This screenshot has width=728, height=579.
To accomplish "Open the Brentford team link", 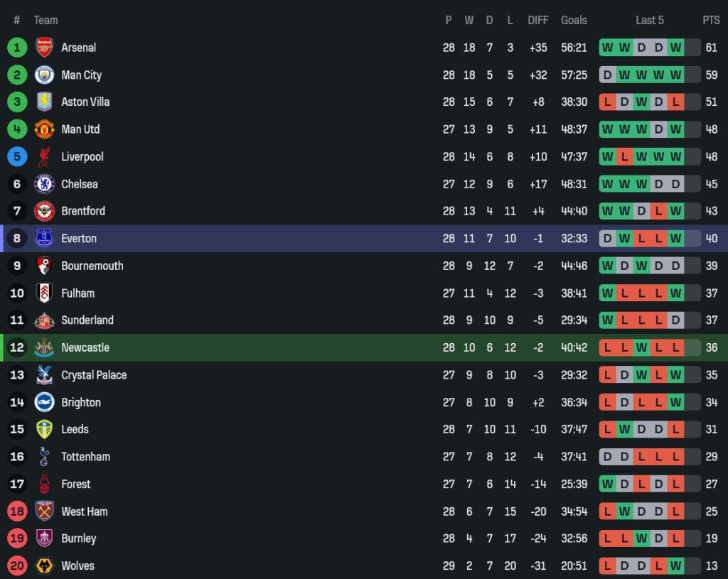I will 83,211.
